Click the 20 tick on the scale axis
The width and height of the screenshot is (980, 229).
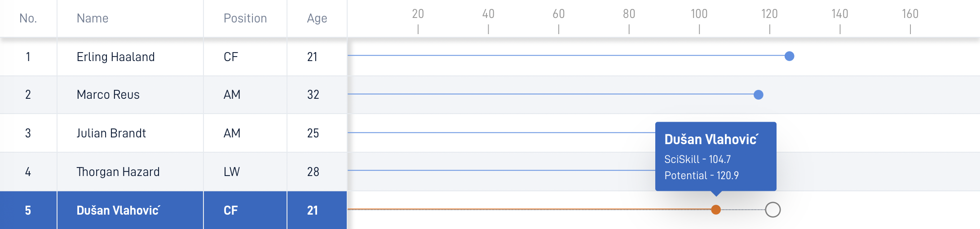coord(418,21)
